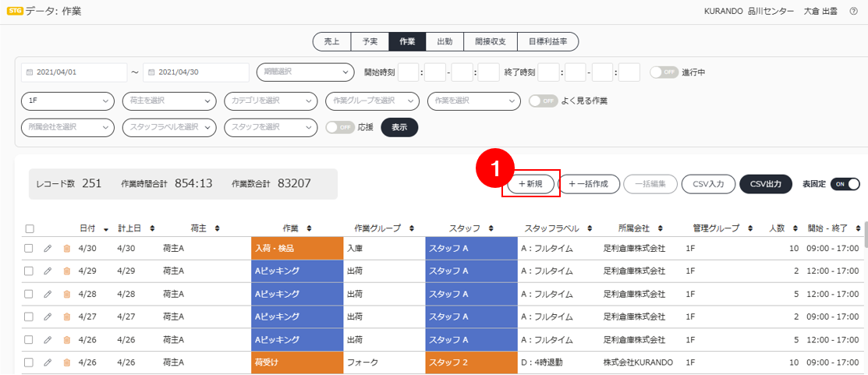Click the first 終了時刻 hour box
This screenshot has height=375, width=868.
tap(548, 72)
